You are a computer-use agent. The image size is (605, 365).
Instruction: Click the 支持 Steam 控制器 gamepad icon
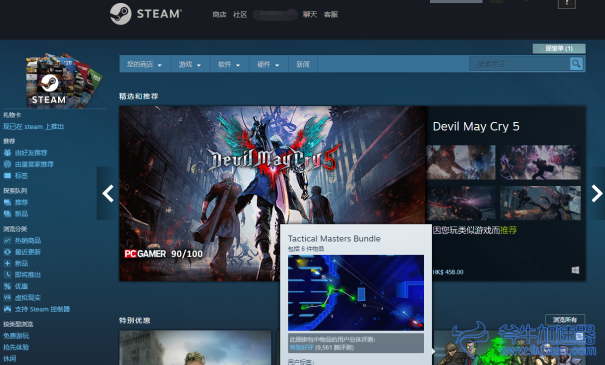(7, 309)
